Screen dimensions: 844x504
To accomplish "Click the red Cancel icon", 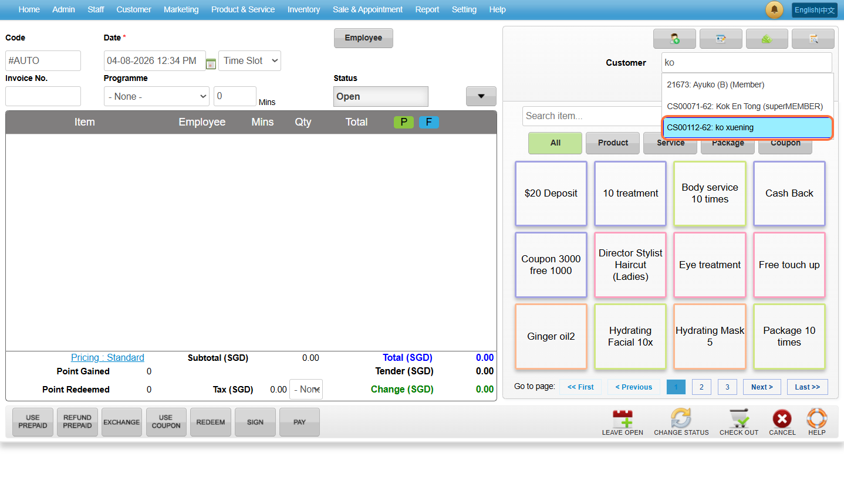I will [x=782, y=418].
